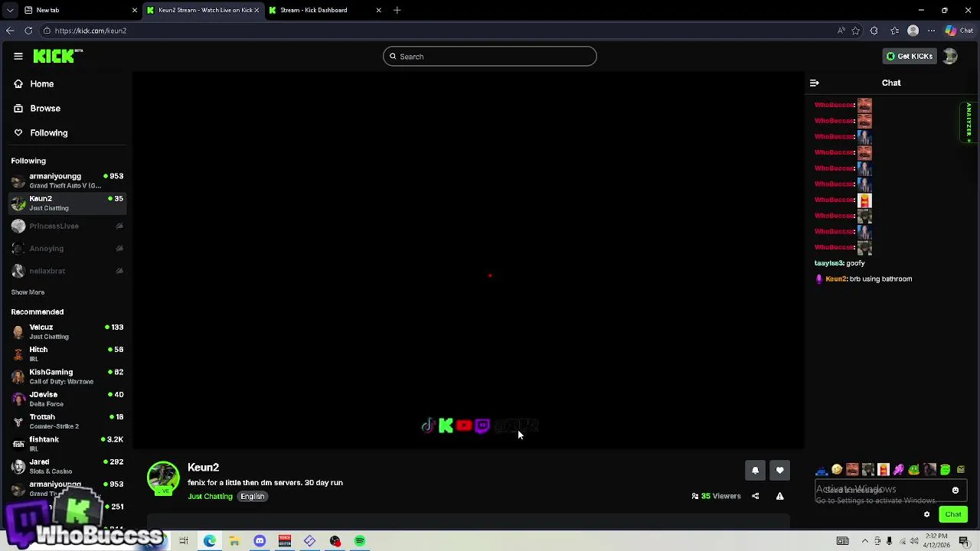Screen dimensions: 980x551
Task: Open browser extensions icon
Action: click(874, 31)
